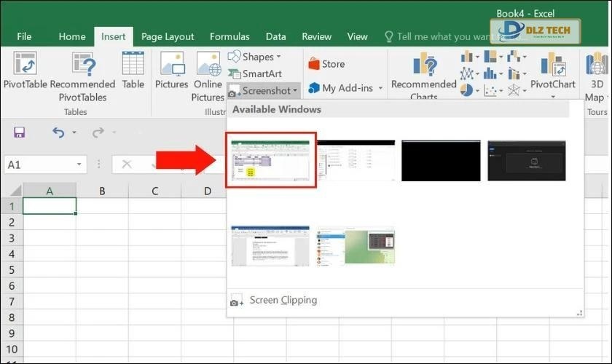Open the Shapes dropdown

point(254,57)
